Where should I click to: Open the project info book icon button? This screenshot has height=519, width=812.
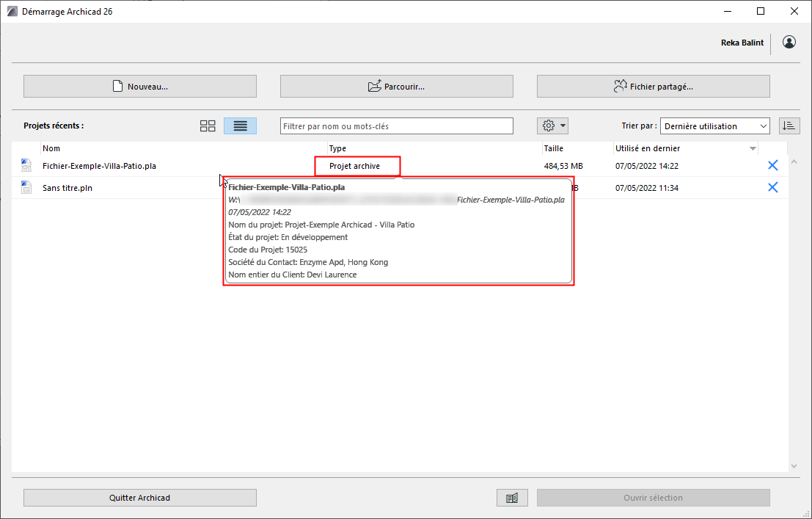(512, 498)
